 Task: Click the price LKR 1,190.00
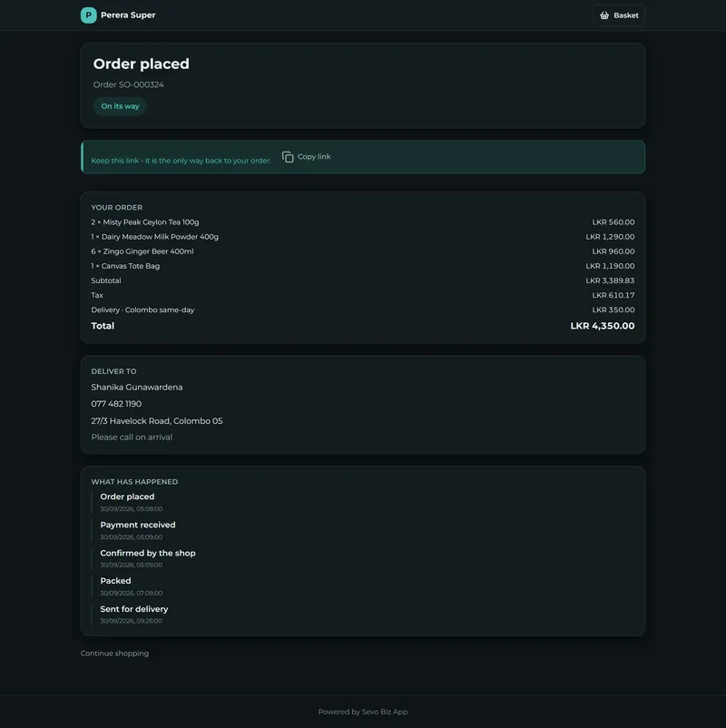[610, 266]
